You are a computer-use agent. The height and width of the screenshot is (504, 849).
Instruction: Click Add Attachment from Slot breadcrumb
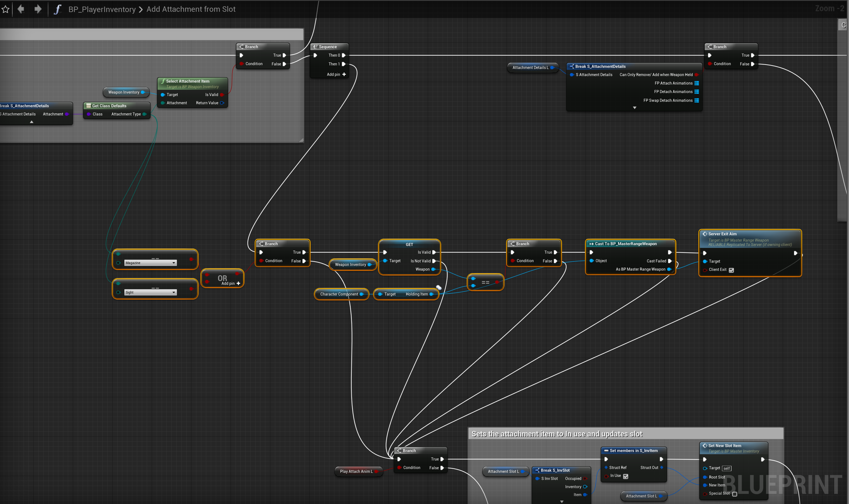point(191,9)
